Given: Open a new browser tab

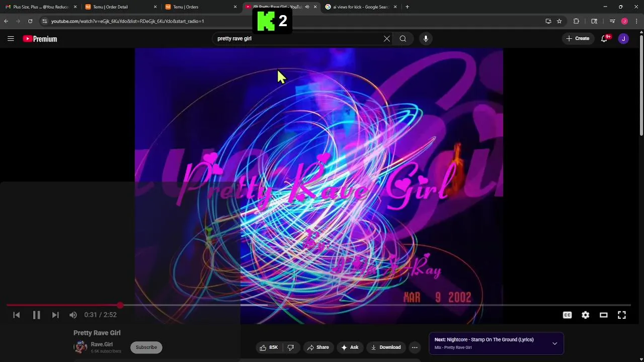Looking at the screenshot, I should coord(407,7).
